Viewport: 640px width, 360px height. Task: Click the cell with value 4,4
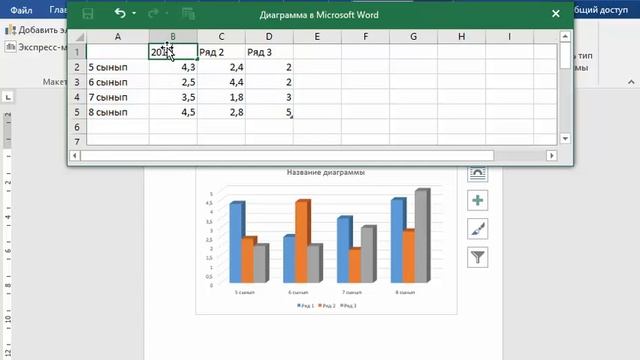[x=221, y=82]
